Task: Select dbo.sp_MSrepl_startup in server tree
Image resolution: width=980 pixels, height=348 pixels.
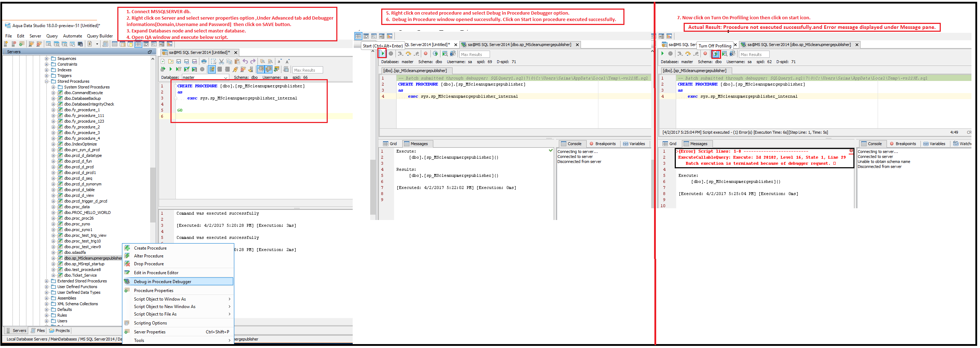Action: (84, 264)
